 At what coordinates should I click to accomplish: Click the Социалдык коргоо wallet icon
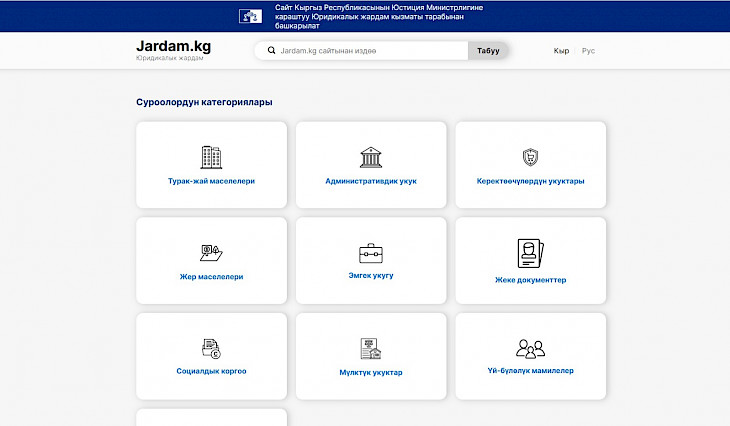click(211, 349)
